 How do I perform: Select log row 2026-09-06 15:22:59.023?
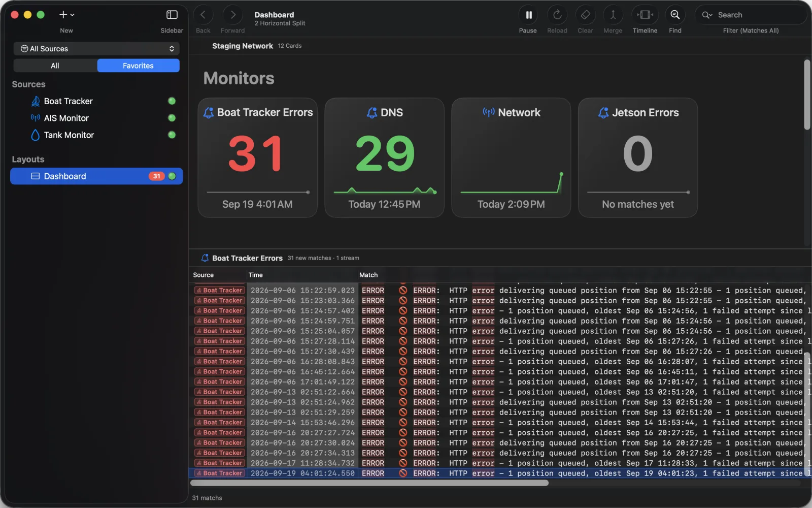click(x=500, y=290)
